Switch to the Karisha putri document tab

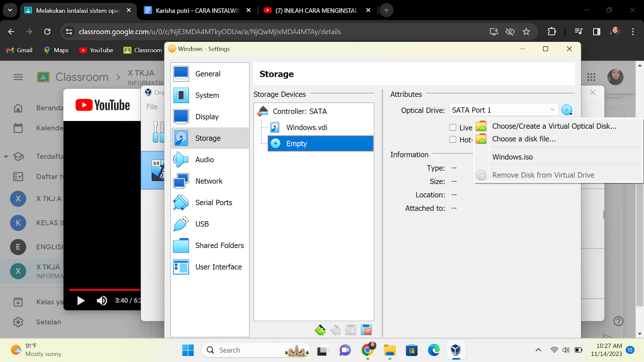pyautogui.click(x=198, y=10)
